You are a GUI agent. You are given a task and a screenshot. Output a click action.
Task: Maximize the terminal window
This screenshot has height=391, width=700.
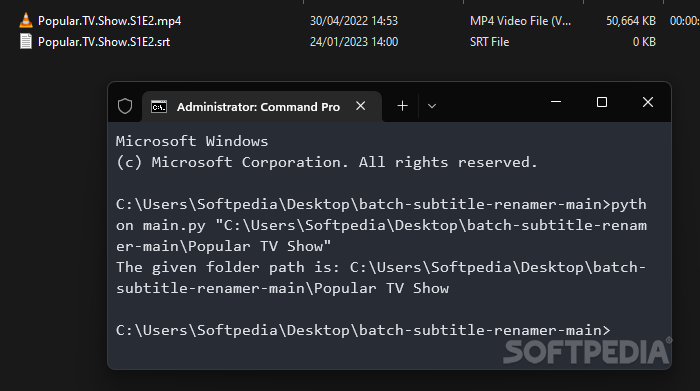602,102
